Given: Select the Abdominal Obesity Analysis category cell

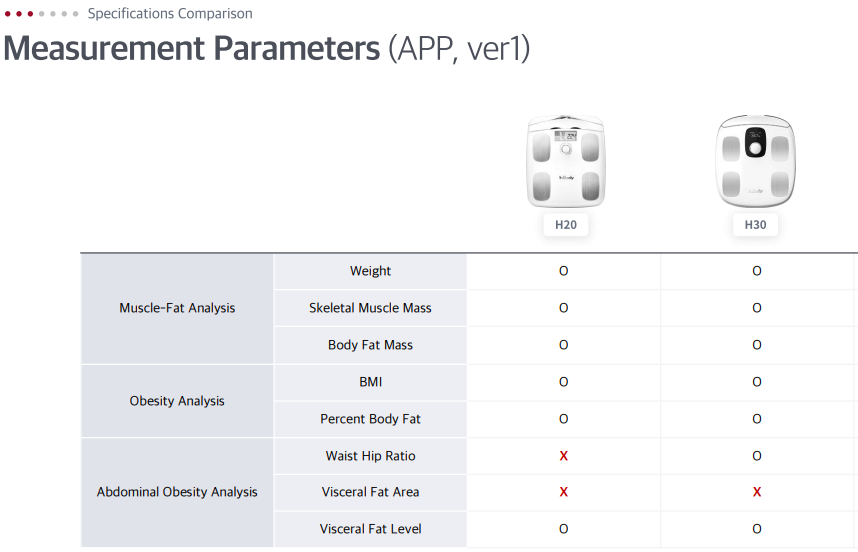Looking at the screenshot, I should 177,492.
